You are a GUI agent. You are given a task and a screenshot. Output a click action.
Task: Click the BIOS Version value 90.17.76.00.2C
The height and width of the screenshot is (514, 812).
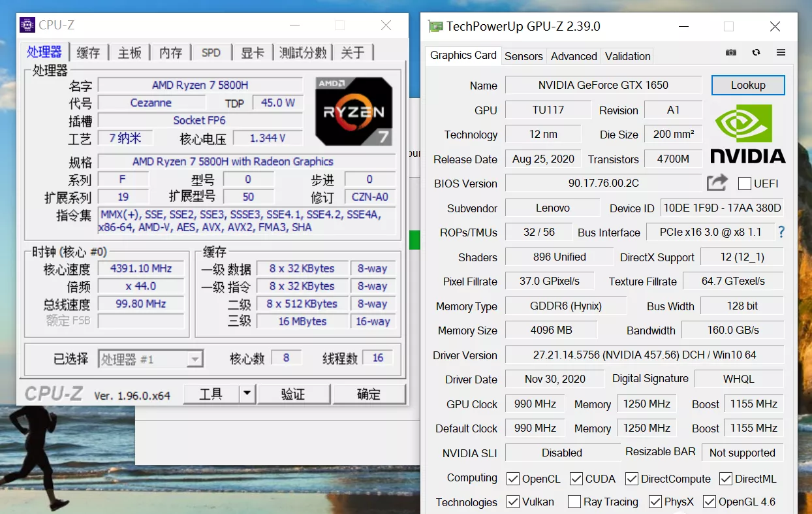click(603, 183)
